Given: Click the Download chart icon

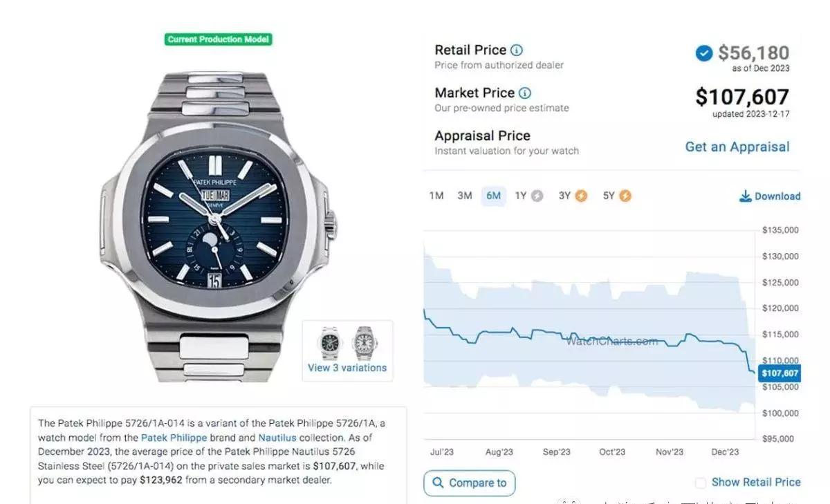Looking at the screenshot, I should coord(745,196).
